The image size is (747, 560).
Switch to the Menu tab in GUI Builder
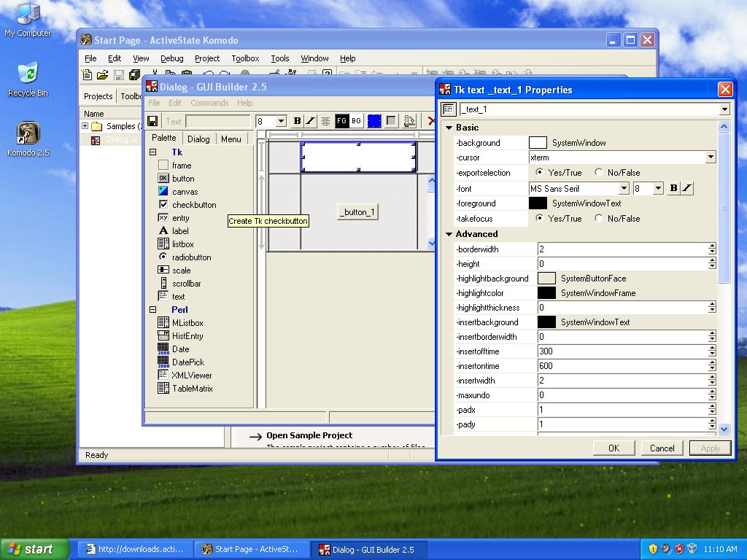coord(231,139)
